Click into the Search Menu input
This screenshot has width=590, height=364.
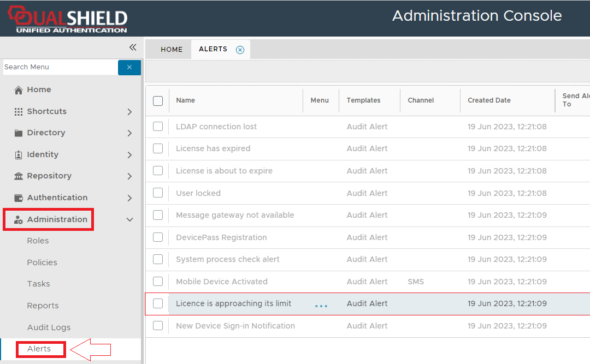59,67
